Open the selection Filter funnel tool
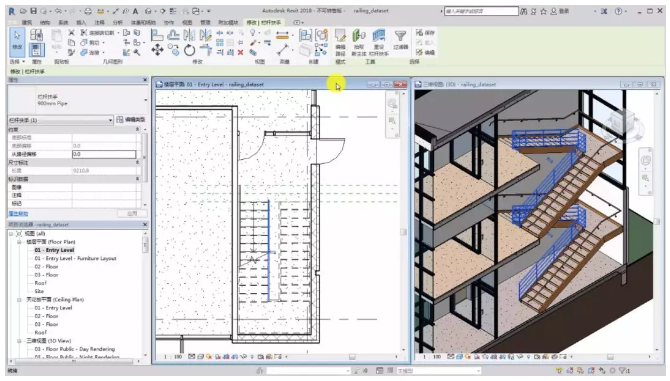 pos(400,39)
